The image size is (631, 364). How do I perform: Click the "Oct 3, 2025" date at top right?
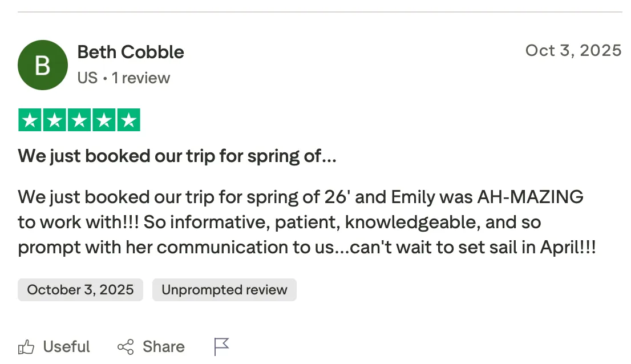point(573,50)
